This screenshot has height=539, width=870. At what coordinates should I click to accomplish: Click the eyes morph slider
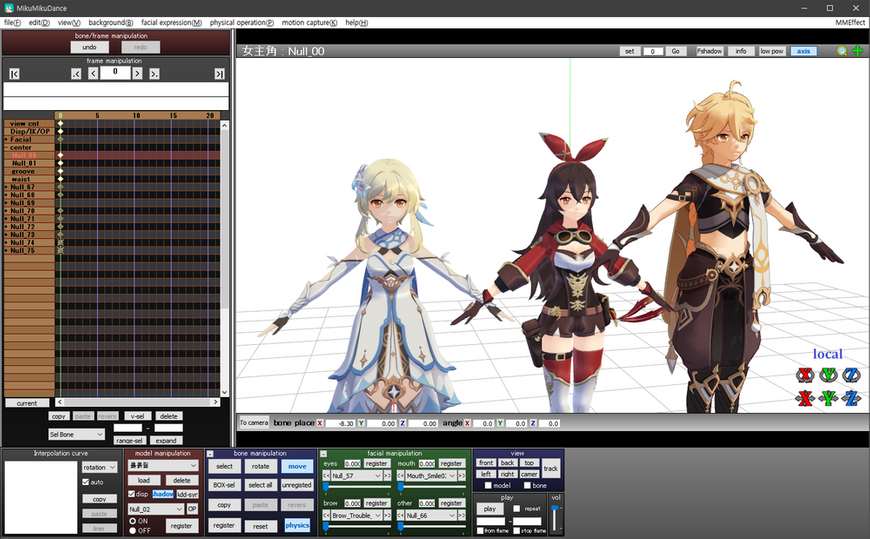[357, 487]
